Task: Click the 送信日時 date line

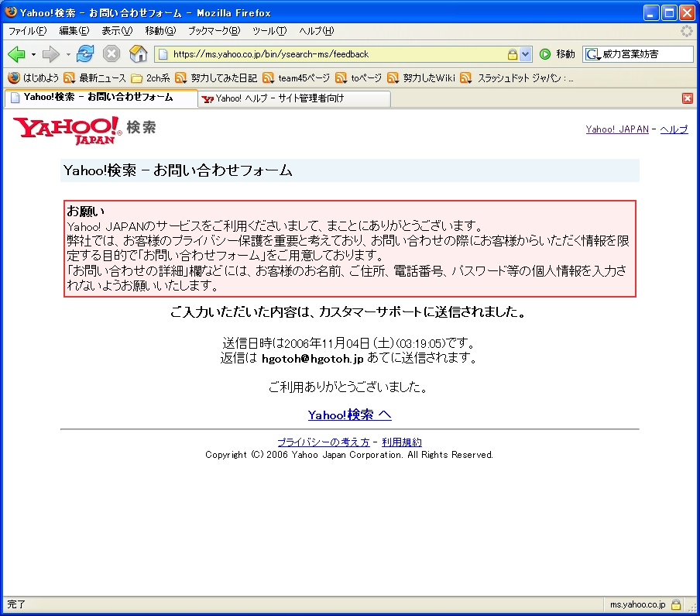Action: point(349,343)
